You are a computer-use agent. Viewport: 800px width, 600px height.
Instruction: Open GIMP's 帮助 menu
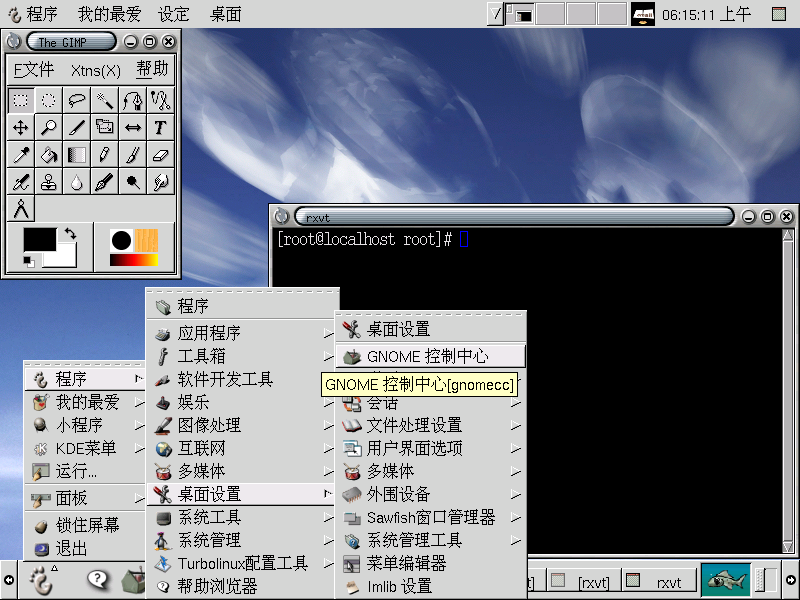(152, 68)
